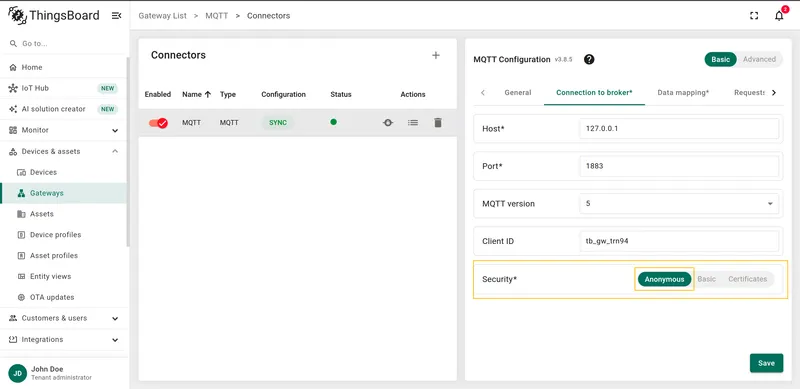Image resolution: width=800 pixels, height=389 pixels.
Task: Click the Gateways icon
Action: 21,193
